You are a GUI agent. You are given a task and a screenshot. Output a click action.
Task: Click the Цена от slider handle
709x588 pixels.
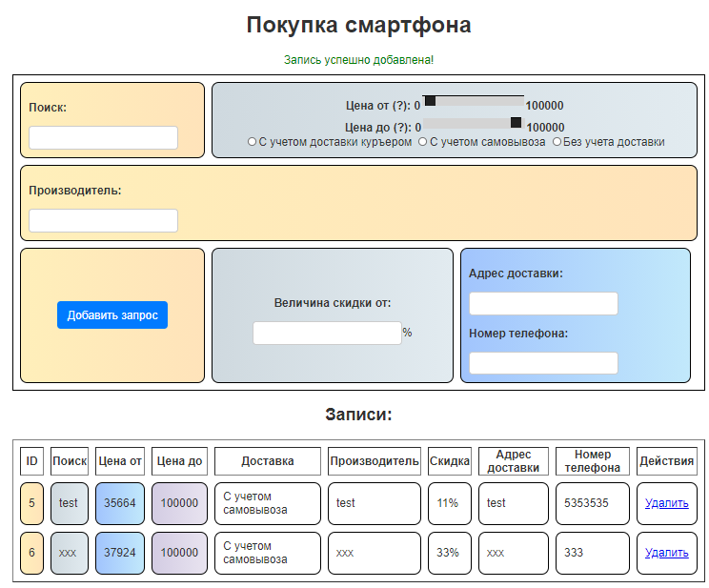(430, 100)
